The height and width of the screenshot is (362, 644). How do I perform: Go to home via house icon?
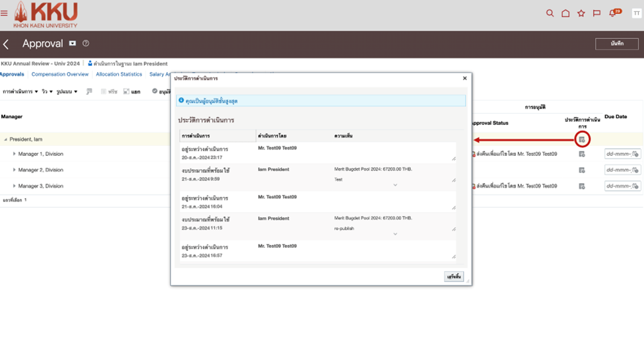click(x=565, y=13)
